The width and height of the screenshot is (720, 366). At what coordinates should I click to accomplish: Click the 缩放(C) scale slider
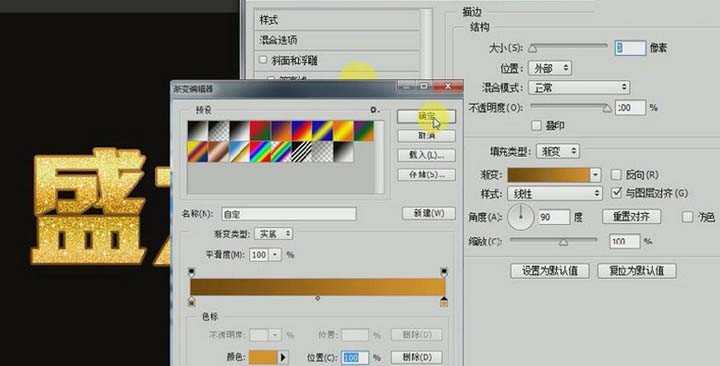point(554,241)
